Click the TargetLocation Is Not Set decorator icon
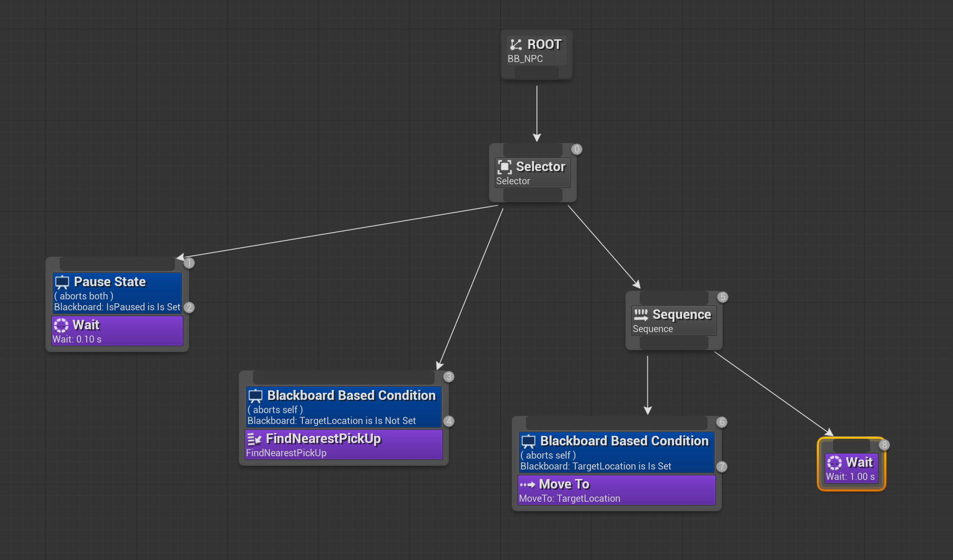 [x=255, y=396]
